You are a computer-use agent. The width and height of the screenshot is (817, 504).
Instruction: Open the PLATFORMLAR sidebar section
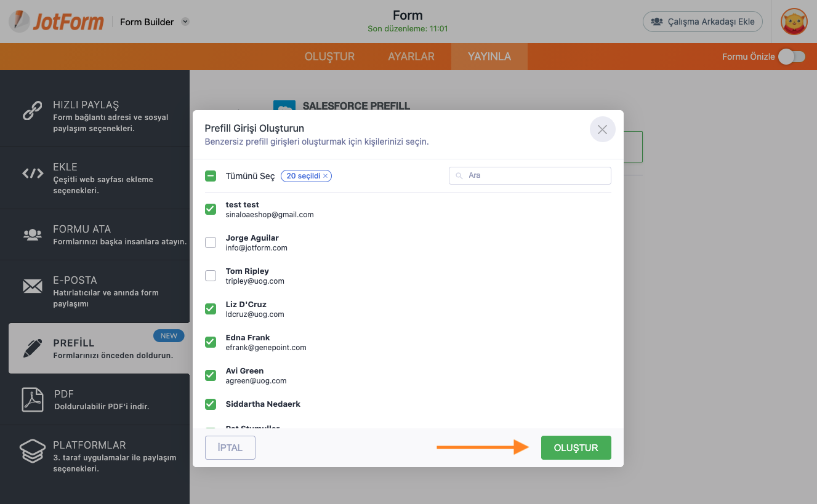tap(95, 456)
